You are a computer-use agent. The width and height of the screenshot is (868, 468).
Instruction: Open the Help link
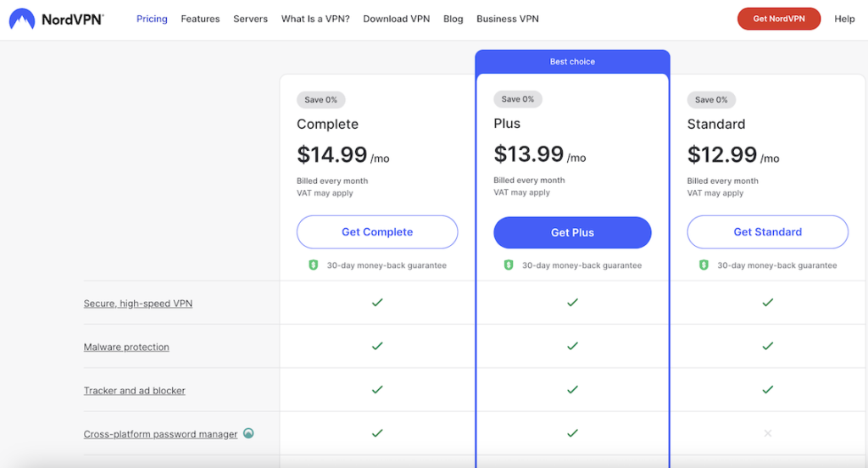(x=844, y=19)
